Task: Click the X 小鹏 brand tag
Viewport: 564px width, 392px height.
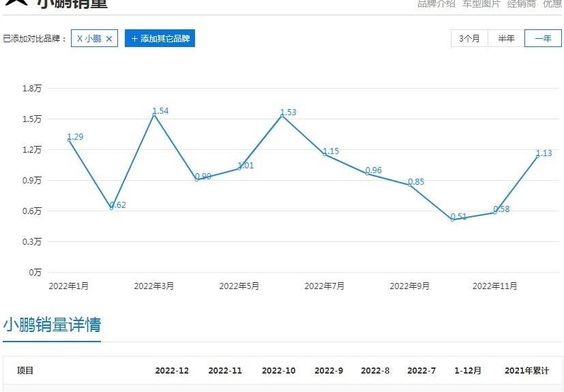Action: click(x=94, y=38)
